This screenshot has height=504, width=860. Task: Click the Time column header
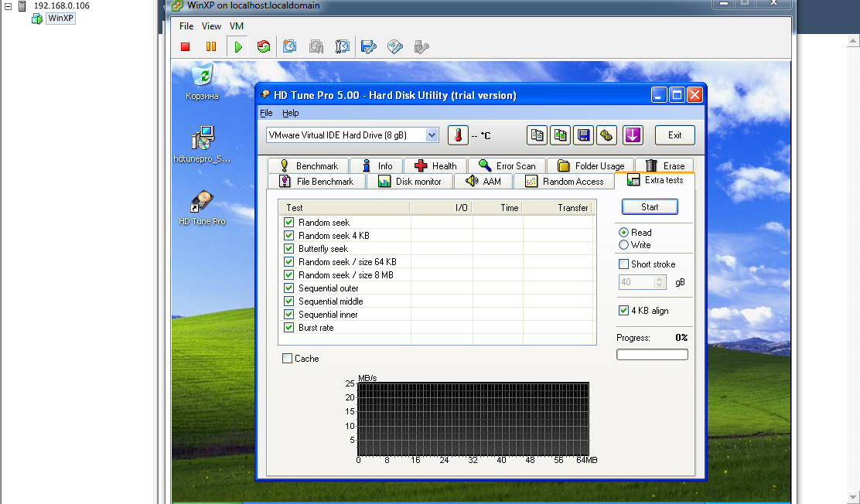(x=497, y=208)
